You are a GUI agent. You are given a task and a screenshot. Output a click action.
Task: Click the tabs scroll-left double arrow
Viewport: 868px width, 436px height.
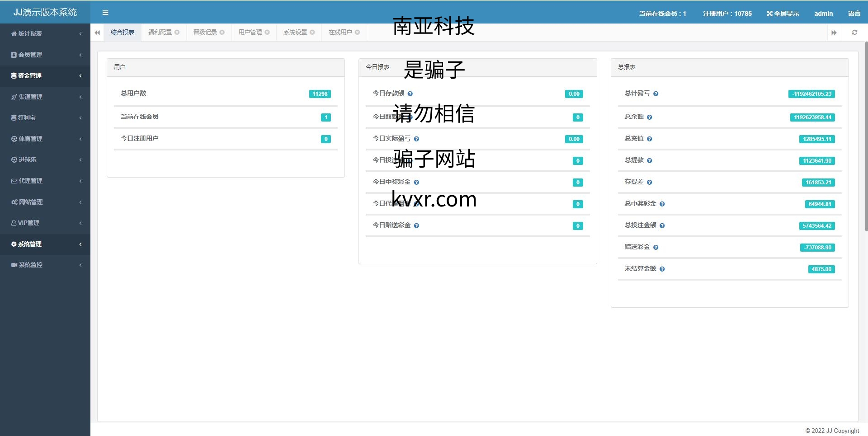point(97,33)
